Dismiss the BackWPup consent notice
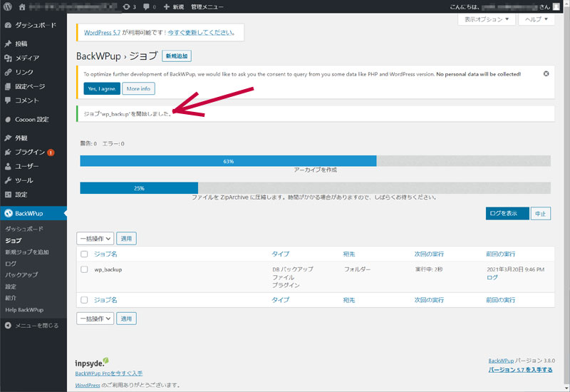Viewport: 570px width, 392px height. [x=546, y=74]
